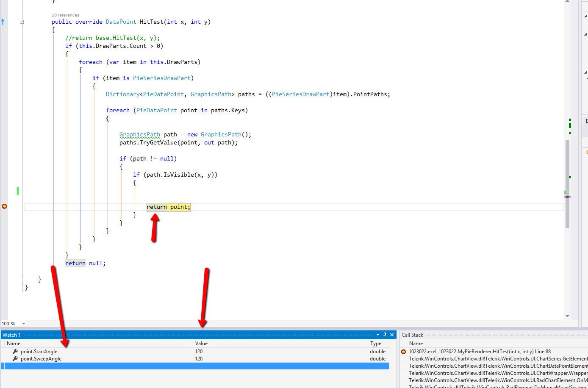Click the wrench icon beside point.StartAngle
The width and height of the screenshot is (588, 388).
15,352
